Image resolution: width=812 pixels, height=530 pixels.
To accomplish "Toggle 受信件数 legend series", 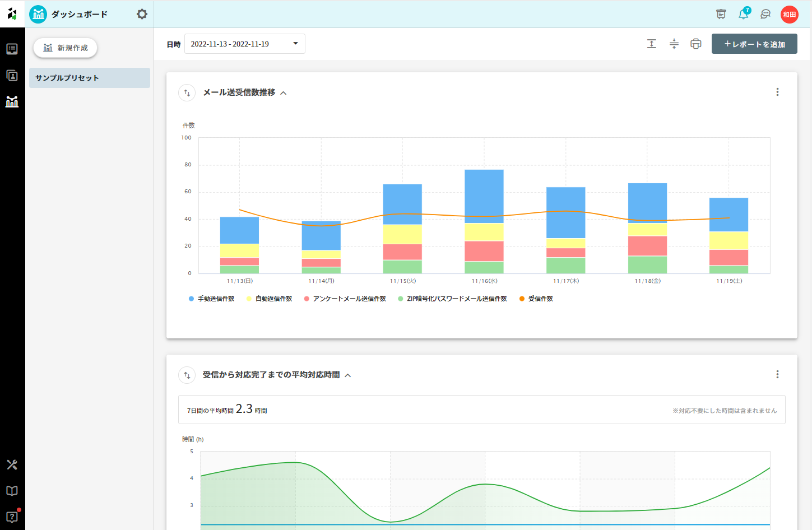I will [x=536, y=299].
